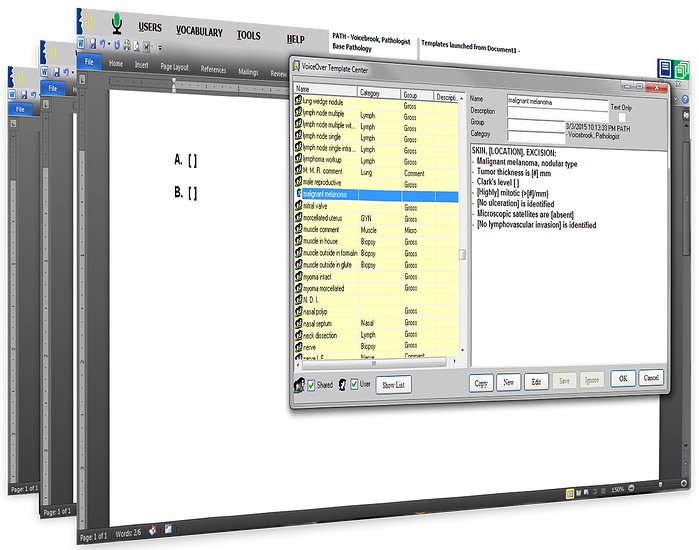Select the 'muscle comment' template row

pyautogui.click(x=377, y=230)
